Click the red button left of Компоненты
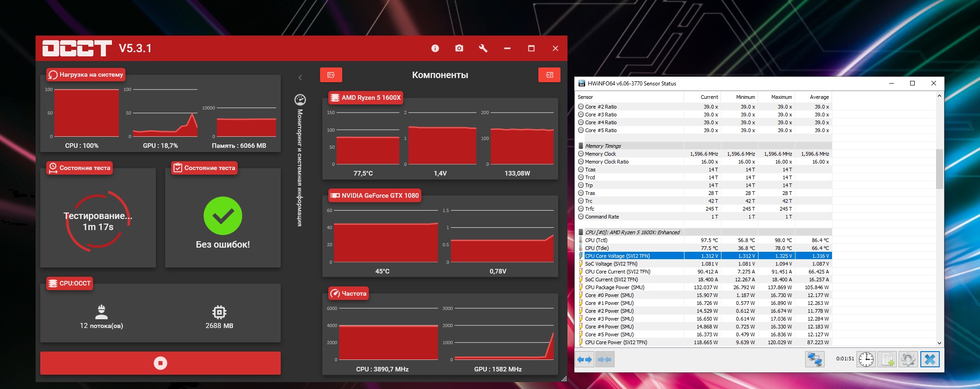Viewport: 980px width, 389px height. 331,75
